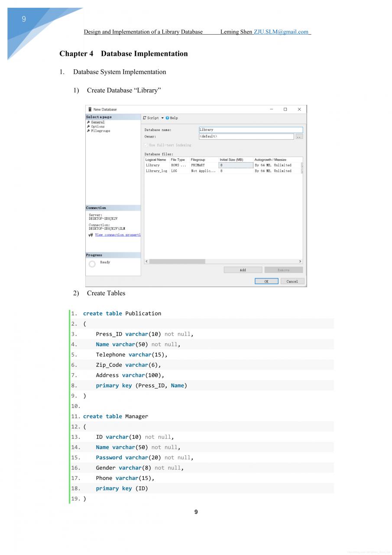
Task: Click the horizontal scrollbar left arrow
Action: coord(146,261)
